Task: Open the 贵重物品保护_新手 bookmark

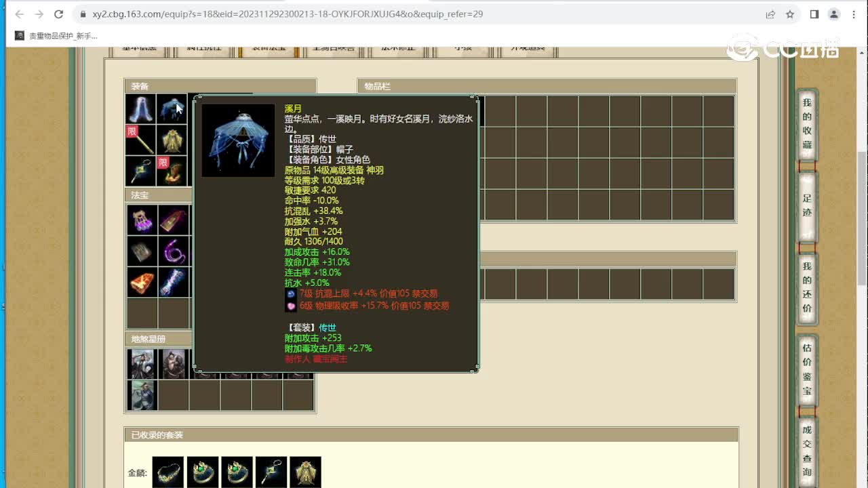Action: (56, 36)
